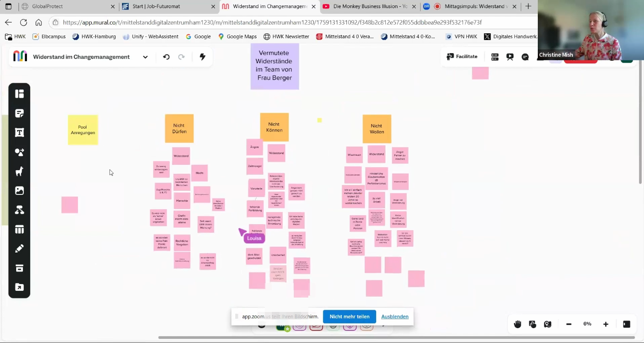
Task: Open the images tool in sidebar
Action: (x=19, y=191)
